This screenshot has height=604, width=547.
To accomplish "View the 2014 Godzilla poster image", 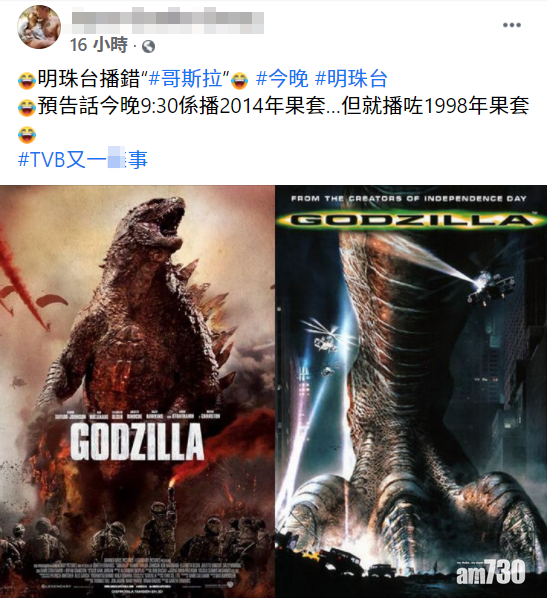I will coord(137,391).
